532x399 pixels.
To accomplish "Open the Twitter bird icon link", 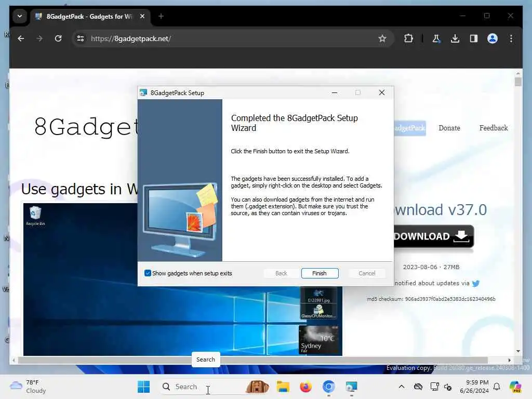I will click(x=476, y=283).
